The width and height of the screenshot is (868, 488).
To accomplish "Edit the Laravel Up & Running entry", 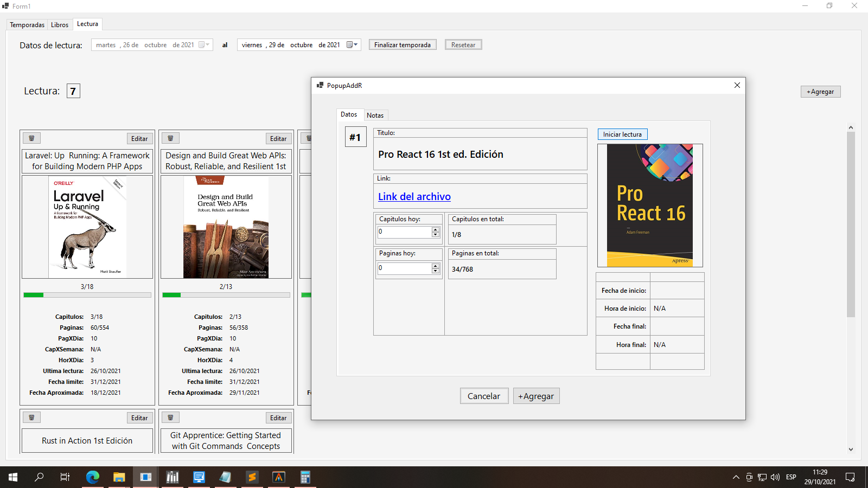I will (x=139, y=139).
